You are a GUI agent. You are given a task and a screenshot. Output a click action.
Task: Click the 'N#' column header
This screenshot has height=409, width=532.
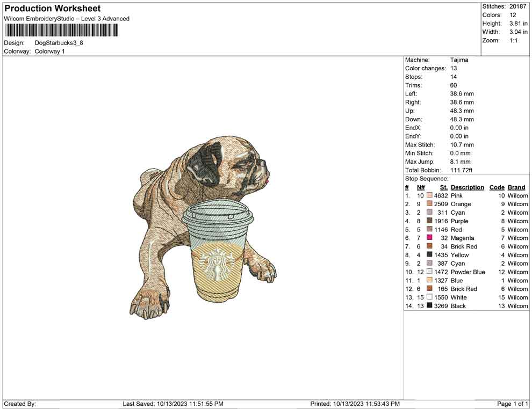click(421, 187)
